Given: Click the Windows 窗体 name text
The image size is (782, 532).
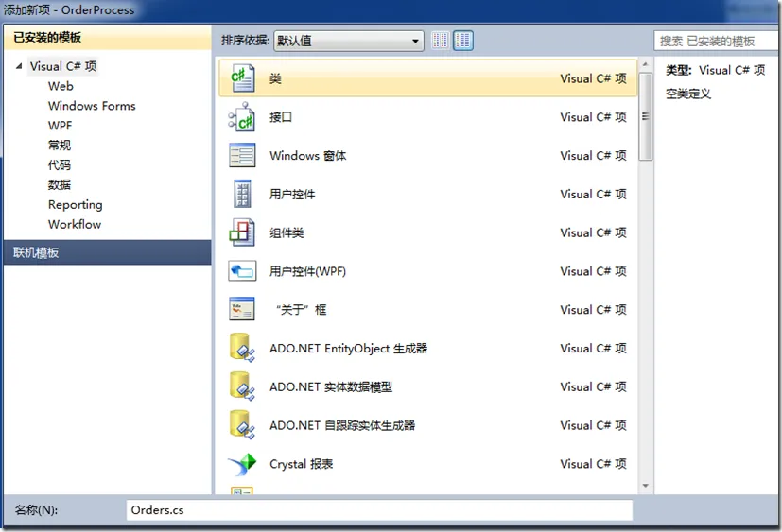Looking at the screenshot, I should tap(307, 156).
